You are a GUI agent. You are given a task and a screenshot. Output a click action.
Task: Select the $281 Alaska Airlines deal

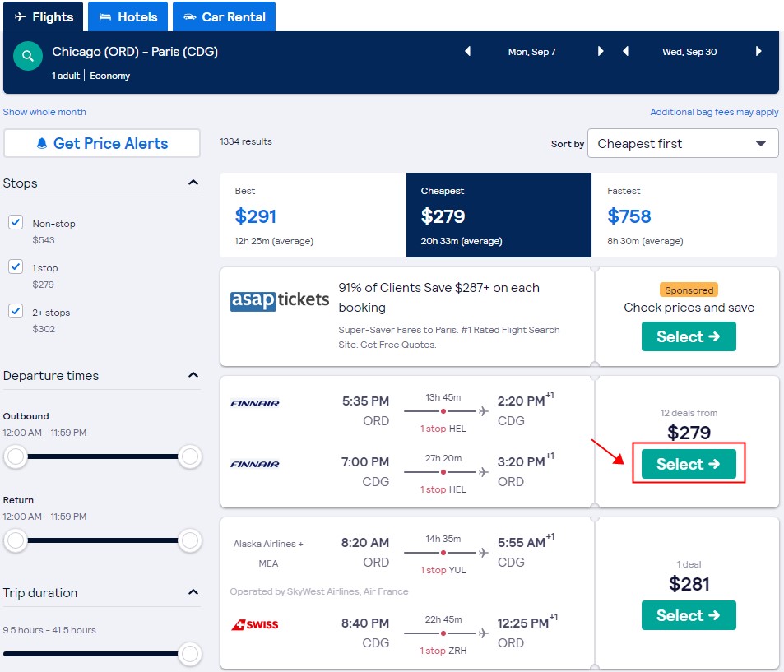[x=689, y=615]
